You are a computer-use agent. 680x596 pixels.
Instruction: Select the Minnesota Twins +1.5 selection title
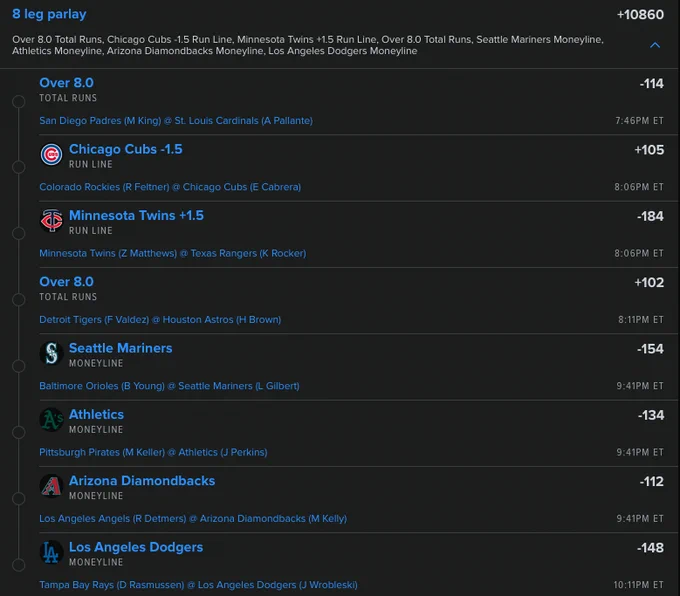136,216
